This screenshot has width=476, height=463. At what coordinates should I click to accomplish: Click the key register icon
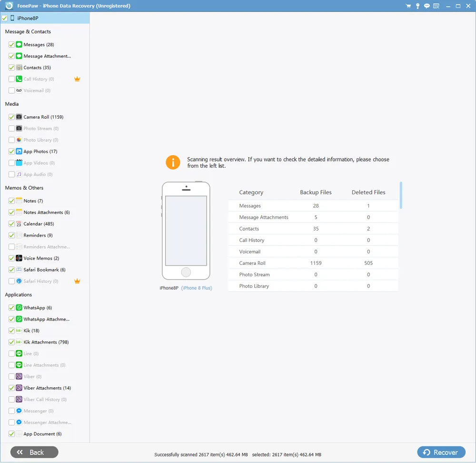[x=418, y=6]
